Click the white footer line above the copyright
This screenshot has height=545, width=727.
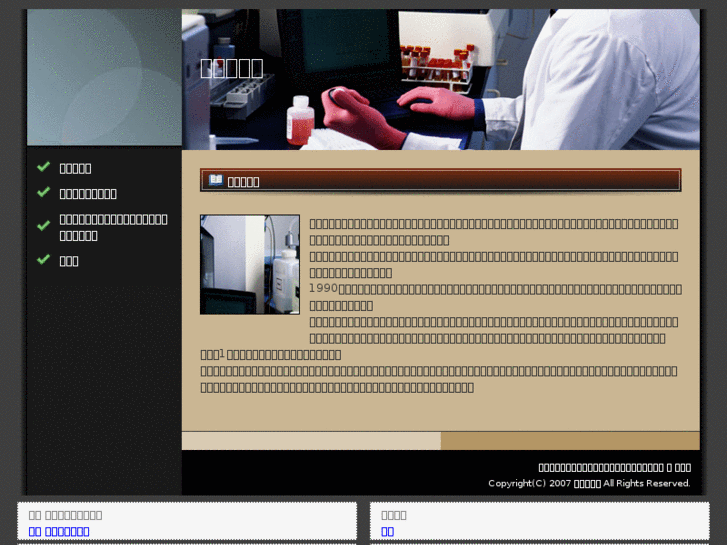pyautogui.click(x=614, y=468)
